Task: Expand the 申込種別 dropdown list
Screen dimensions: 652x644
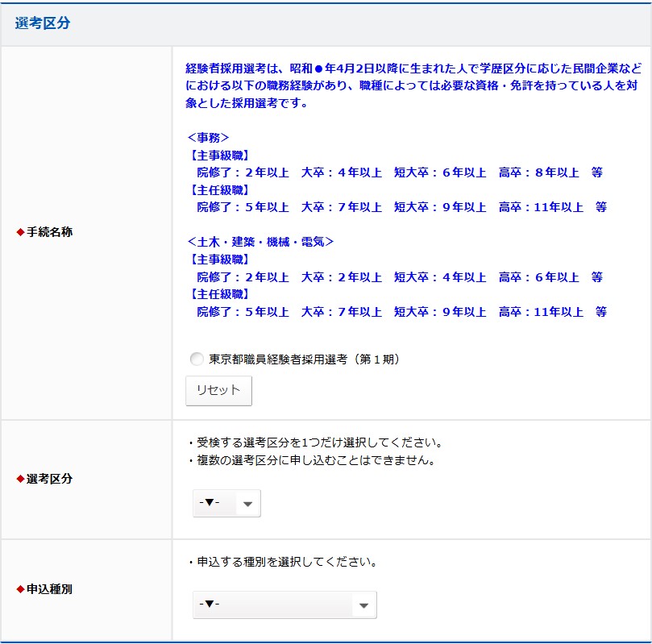Action: tap(284, 605)
